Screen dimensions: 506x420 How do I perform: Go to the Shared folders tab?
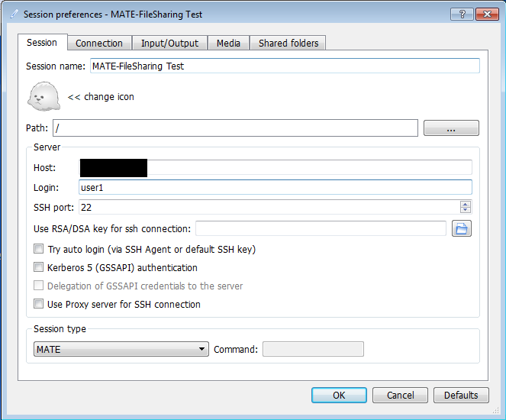(x=288, y=43)
